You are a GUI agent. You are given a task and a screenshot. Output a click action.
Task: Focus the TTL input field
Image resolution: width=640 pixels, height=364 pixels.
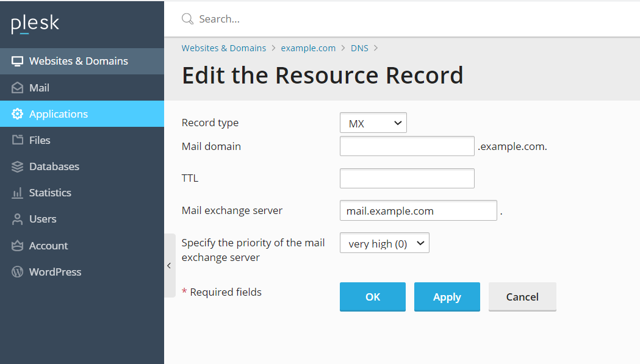tap(406, 179)
